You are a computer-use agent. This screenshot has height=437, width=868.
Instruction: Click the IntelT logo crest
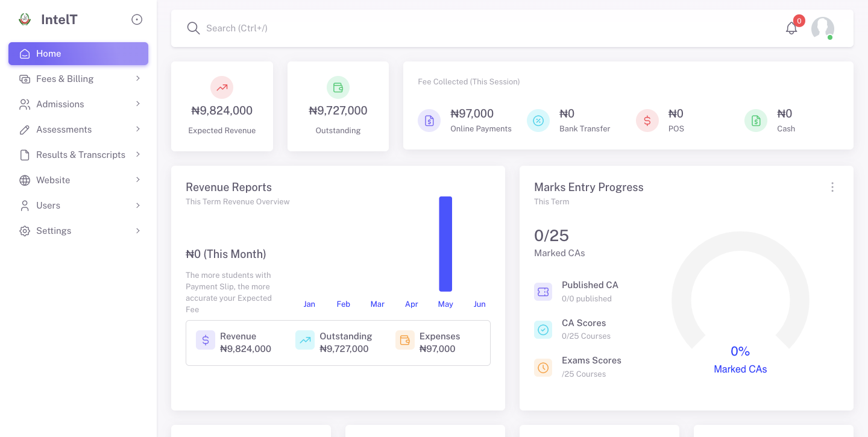[x=25, y=19]
